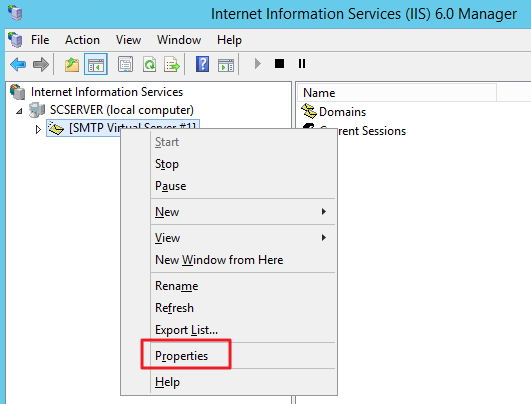The height and width of the screenshot is (404, 531).
Task: Click the Forward arrow toolbar icon
Action: [x=41, y=64]
